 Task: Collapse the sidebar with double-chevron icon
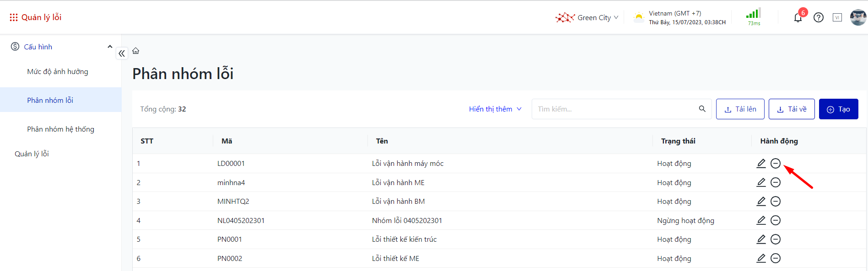(x=122, y=53)
